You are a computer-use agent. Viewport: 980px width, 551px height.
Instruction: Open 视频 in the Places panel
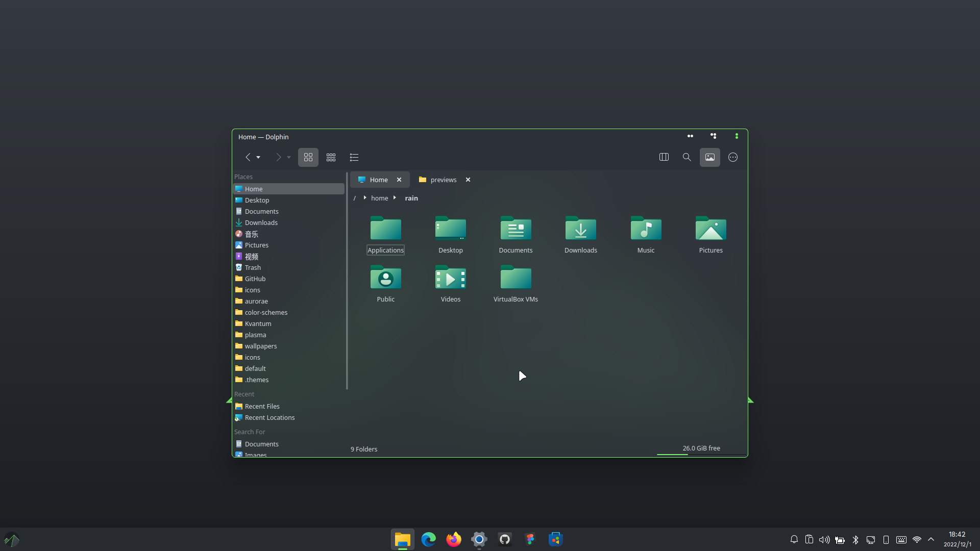(x=289, y=256)
